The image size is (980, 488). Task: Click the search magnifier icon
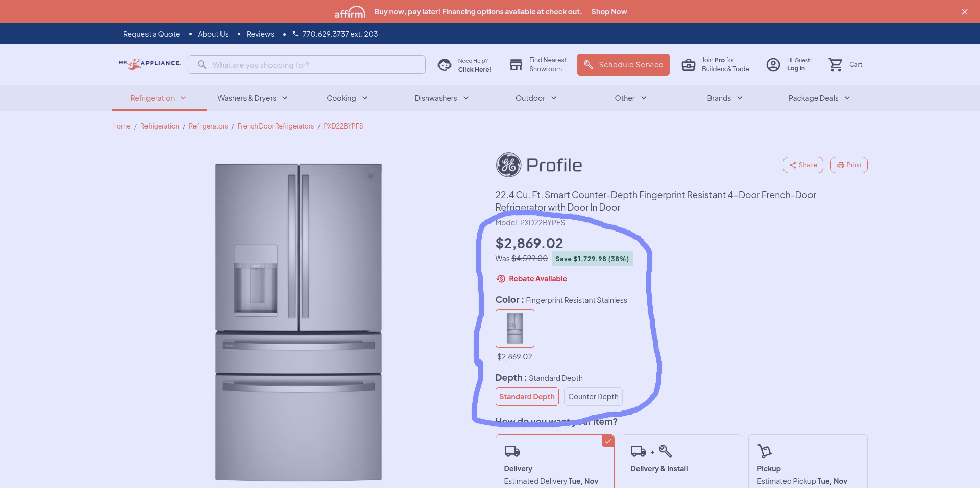click(x=202, y=65)
